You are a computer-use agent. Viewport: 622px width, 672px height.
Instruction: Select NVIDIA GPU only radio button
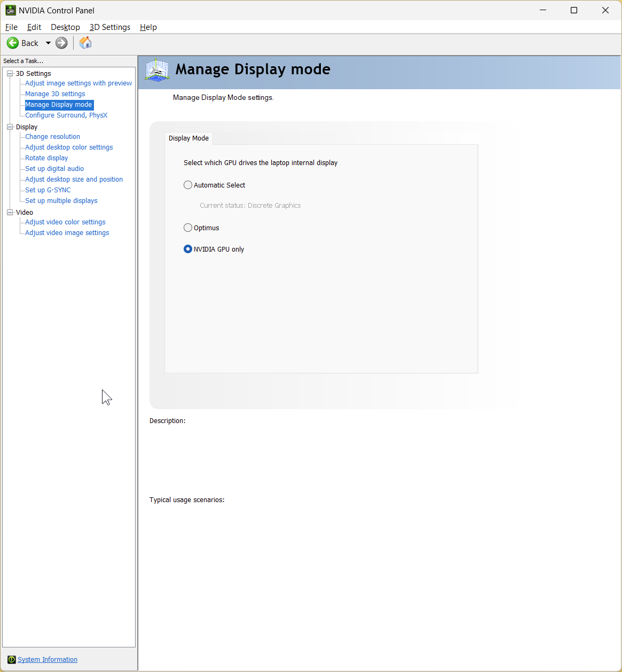click(x=188, y=249)
